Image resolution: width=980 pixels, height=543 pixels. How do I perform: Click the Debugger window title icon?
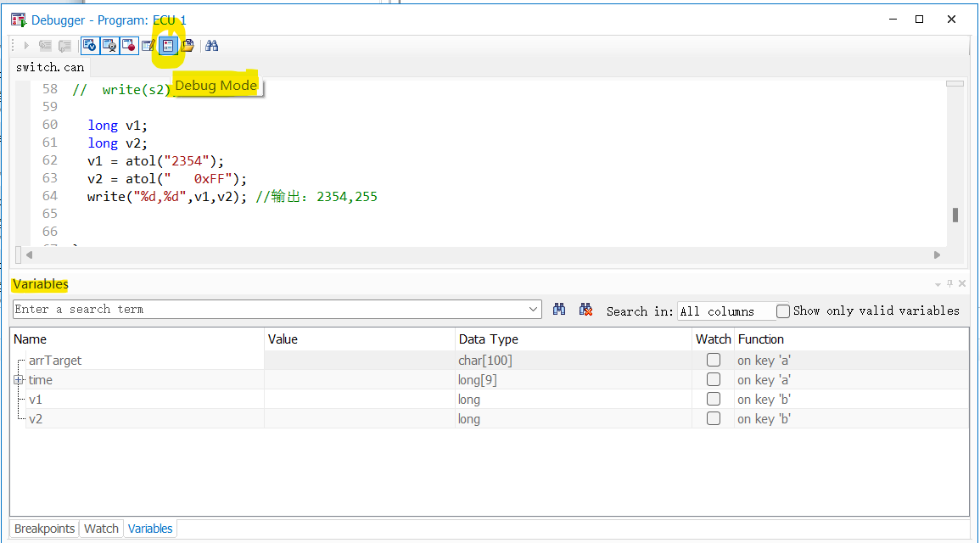click(18, 20)
